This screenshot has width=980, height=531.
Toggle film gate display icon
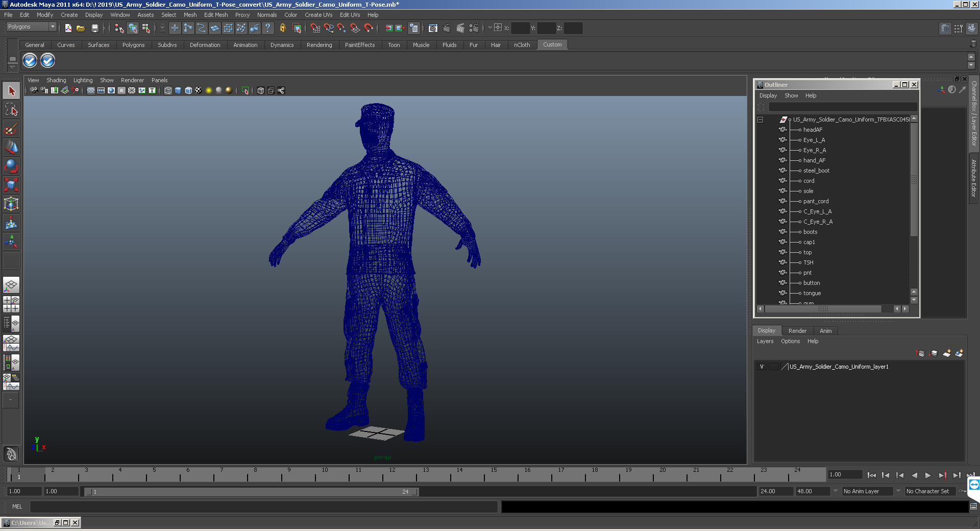101,90
